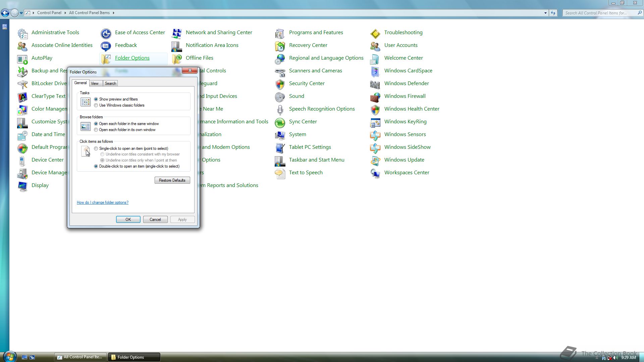644x362 pixels.
Task: Open Folder Options link in Control Panel
Action: click(x=132, y=58)
